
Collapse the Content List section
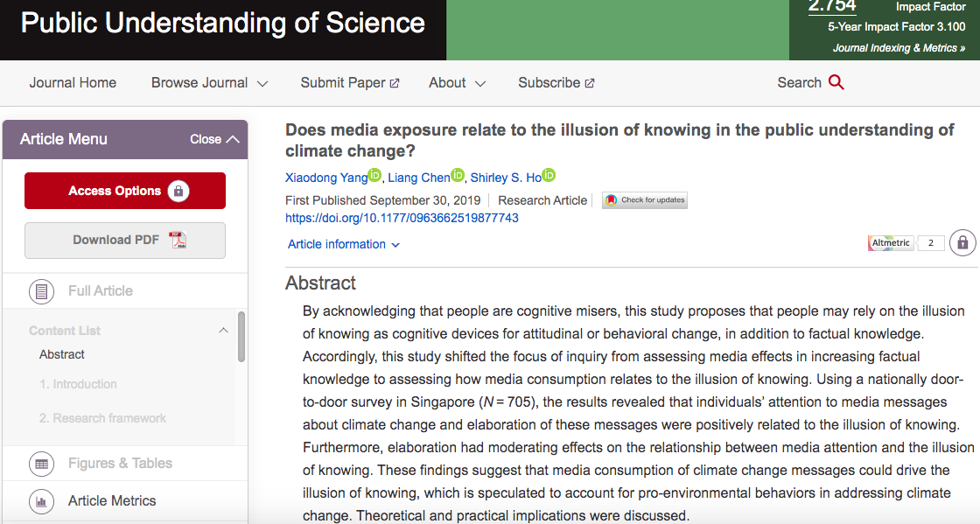point(223,331)
